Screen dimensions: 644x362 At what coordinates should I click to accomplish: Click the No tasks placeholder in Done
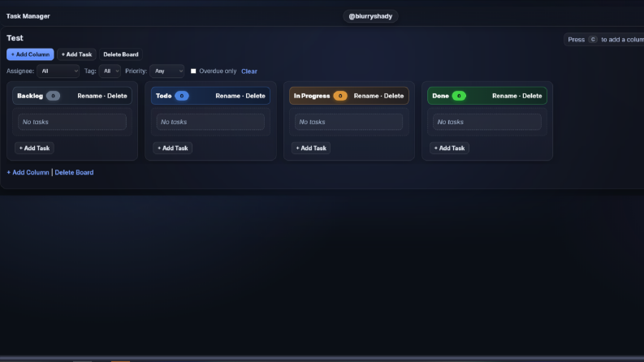(487, 122)
